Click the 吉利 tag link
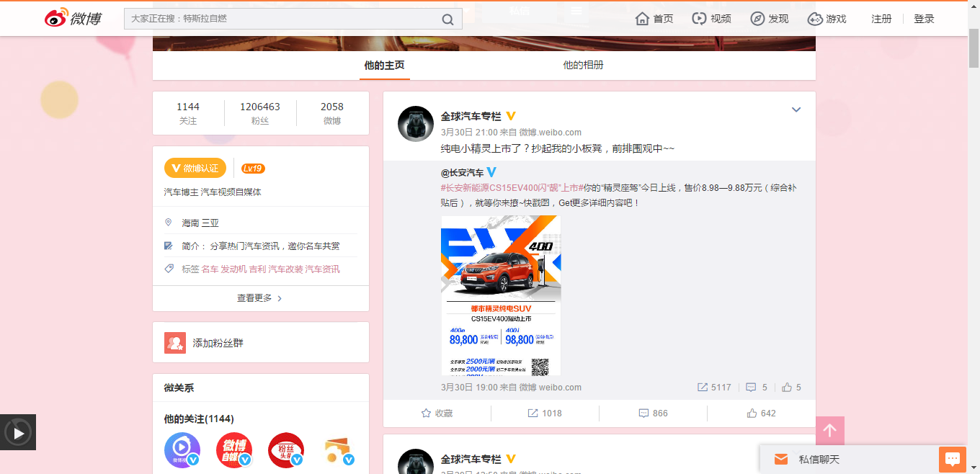The height and width of the screenshot is (474, 980). point(257,269)
